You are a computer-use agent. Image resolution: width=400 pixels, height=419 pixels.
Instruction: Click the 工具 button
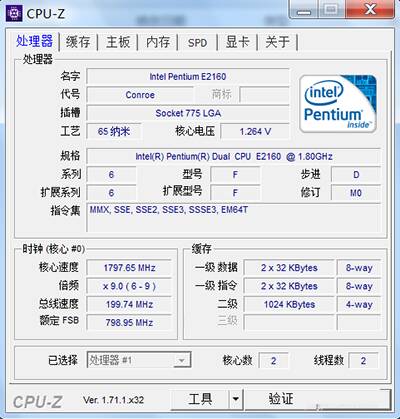pos(200,399)
